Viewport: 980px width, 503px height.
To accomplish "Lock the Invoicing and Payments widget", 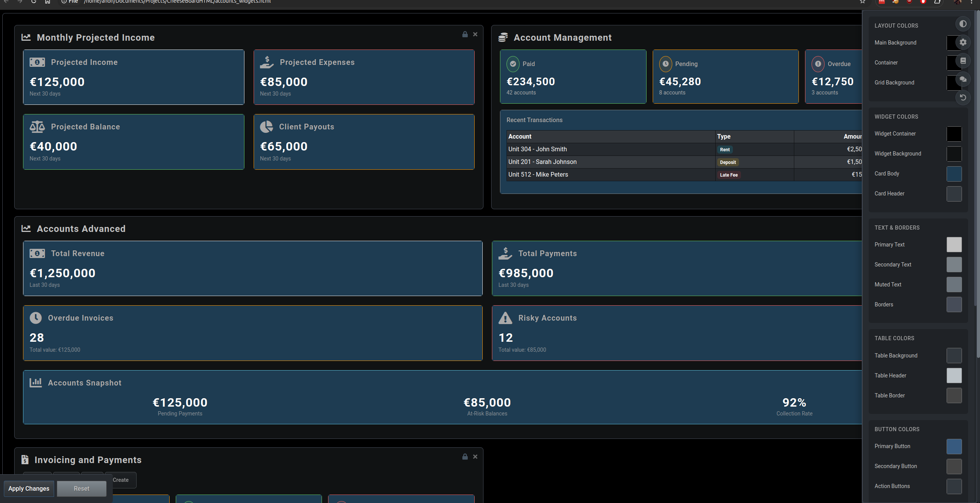I will point(465,457).
